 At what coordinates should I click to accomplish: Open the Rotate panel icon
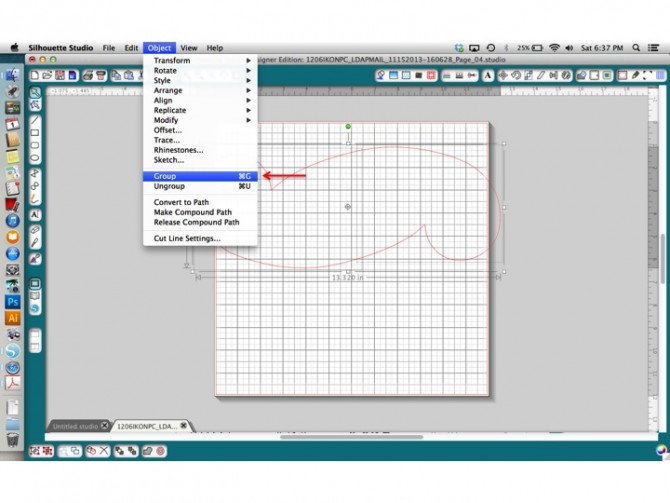click(x=516, y=76)
